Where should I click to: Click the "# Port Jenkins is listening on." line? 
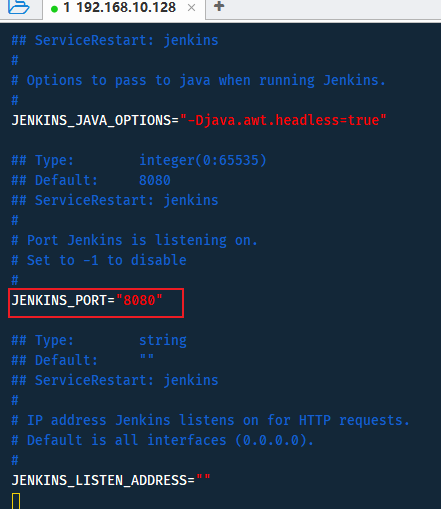click(x=135, y=241)
